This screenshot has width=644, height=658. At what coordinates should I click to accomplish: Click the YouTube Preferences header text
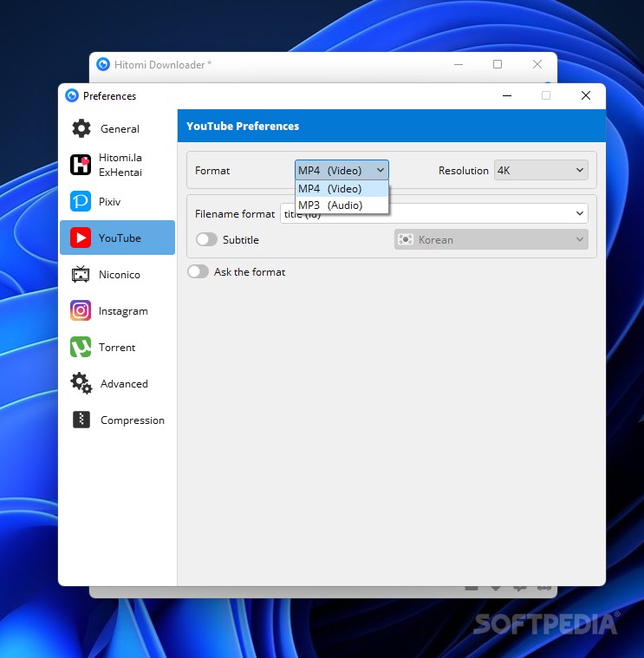243,126
